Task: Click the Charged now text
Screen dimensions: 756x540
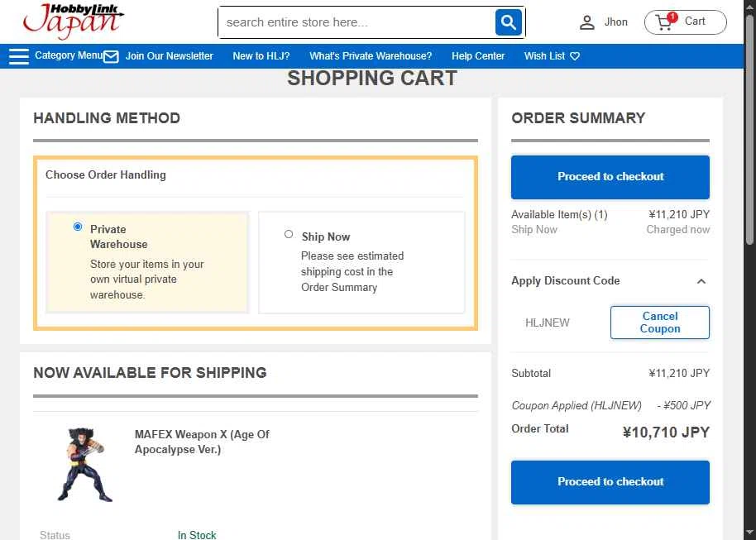Action: (x=677, y=230)
